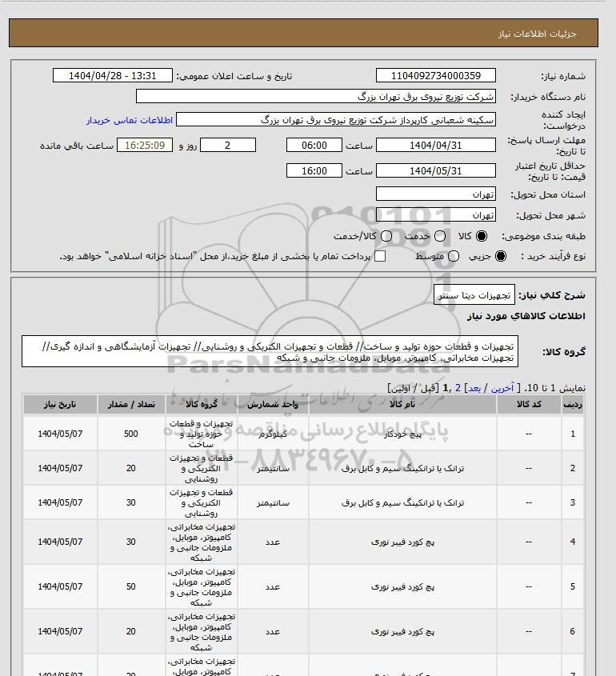Click item name in row 2 ترانک
Viewport: 616px width, 676px height.
[x=402, y=468]
